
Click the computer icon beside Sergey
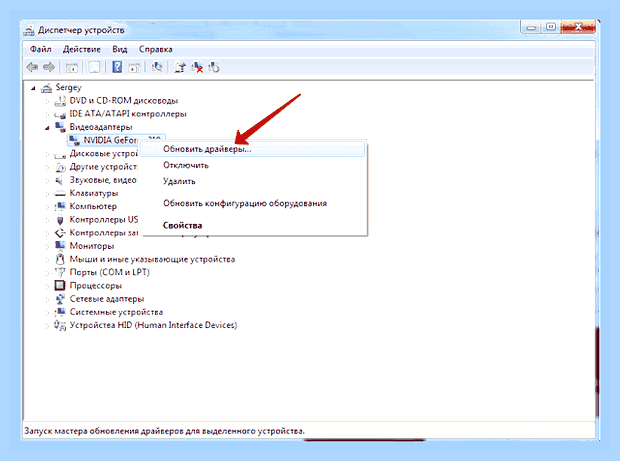pyautogui.click(x=47, y=87)
